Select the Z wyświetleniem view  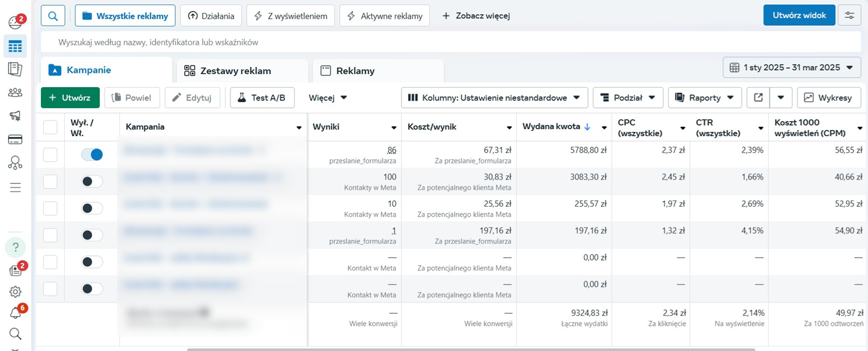[291, 16]
